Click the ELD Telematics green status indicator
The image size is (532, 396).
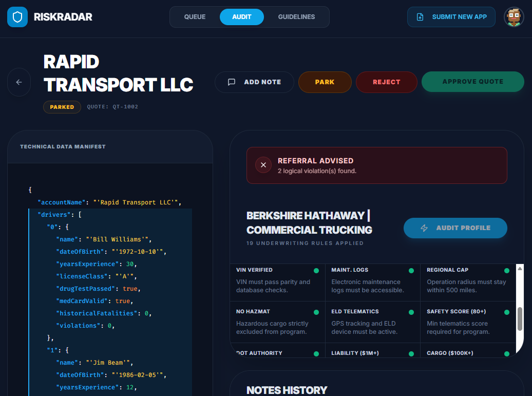411,312
